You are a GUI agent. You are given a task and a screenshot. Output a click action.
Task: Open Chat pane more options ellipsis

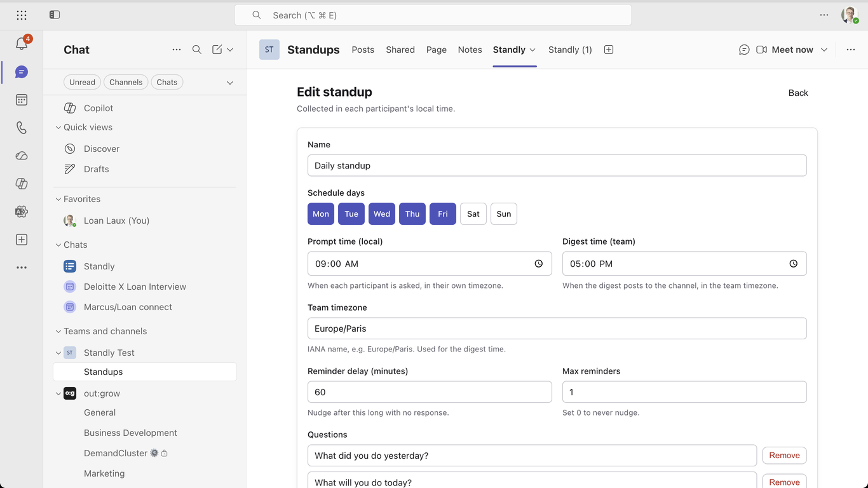click(x=177, y=50)
